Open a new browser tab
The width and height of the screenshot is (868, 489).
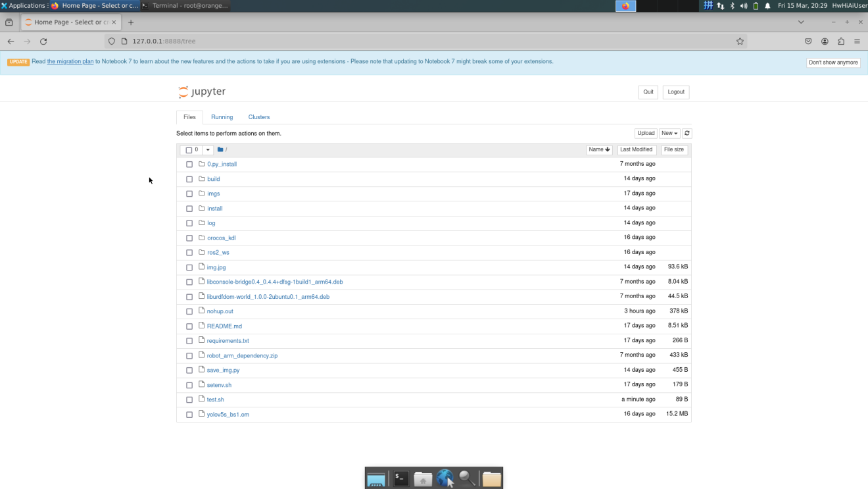131,22
